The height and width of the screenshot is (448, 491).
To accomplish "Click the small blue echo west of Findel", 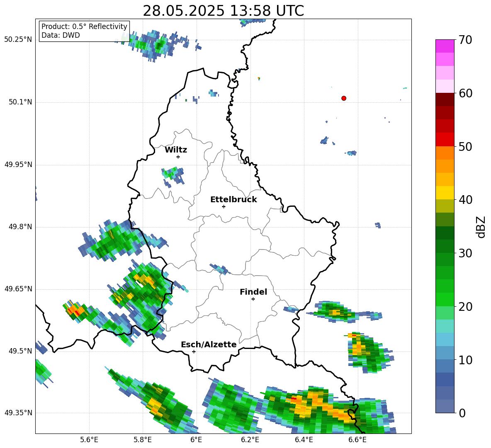I will [221, 269].
